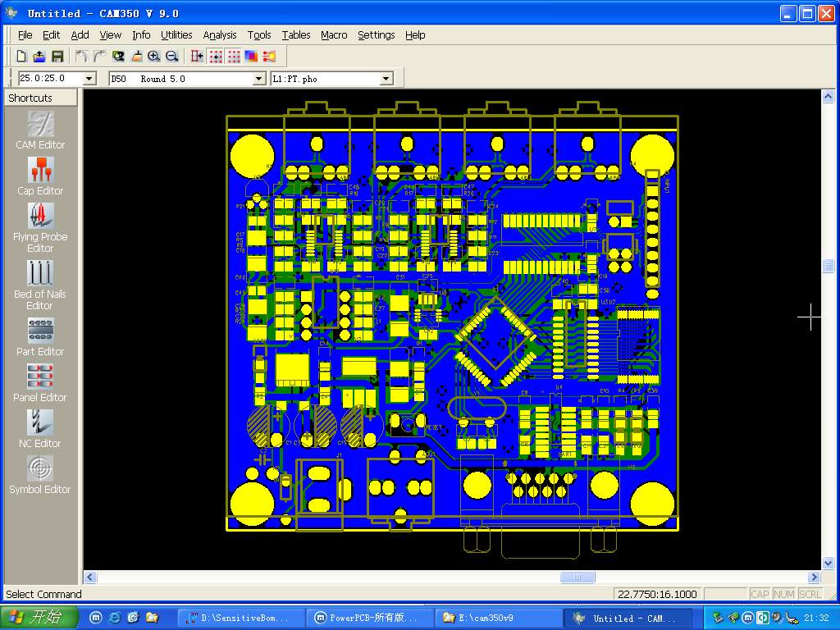Image resolution: width=840 pixels, height=630 pixels.
Task: Click the Zoom Out magnifier icon
Action: click(172, 57)
